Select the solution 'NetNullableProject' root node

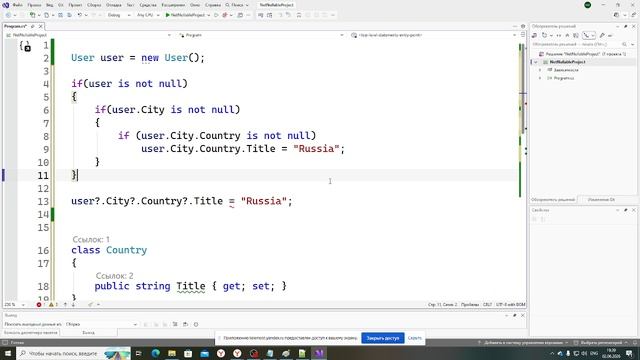coord(583,54)
